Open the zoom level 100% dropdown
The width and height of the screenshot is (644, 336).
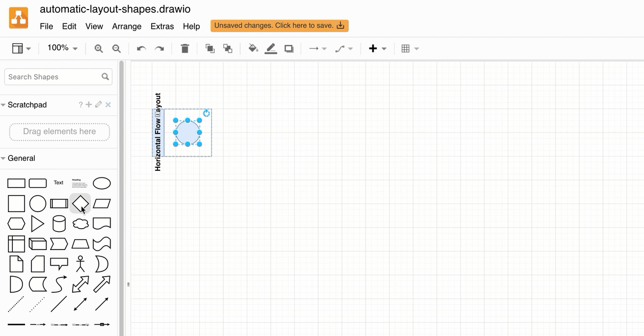61,48
